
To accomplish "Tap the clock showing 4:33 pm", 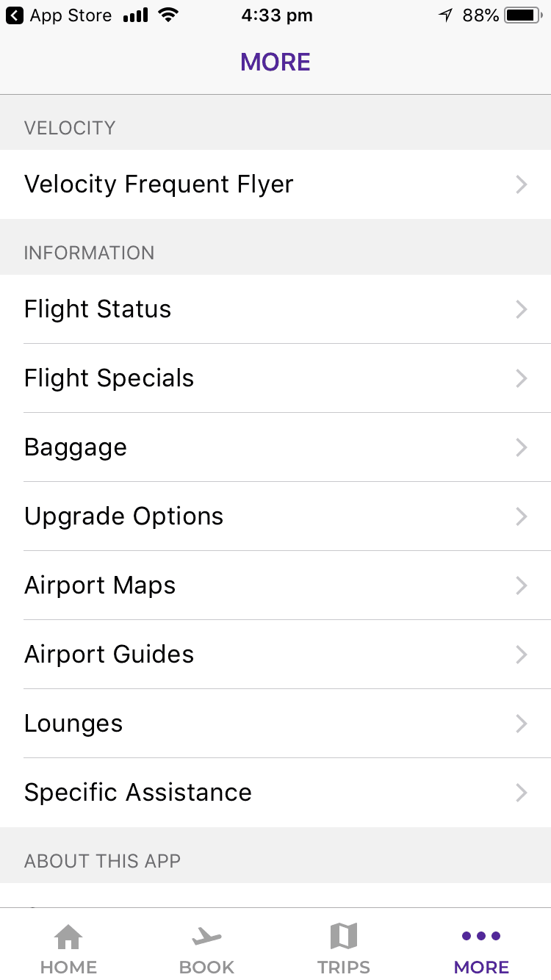I will coord(277,15).
